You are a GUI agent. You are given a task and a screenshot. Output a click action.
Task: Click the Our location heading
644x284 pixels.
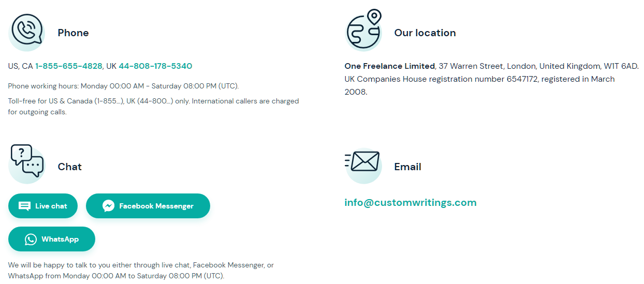pyautogui.click(x=425, y=33)
